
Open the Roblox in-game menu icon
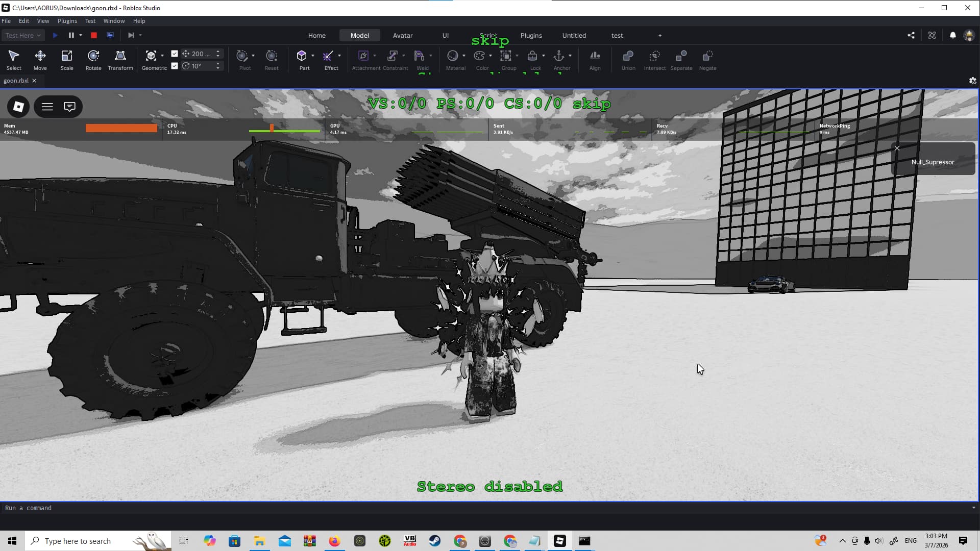pyautogui.click(x=18, y=107)
